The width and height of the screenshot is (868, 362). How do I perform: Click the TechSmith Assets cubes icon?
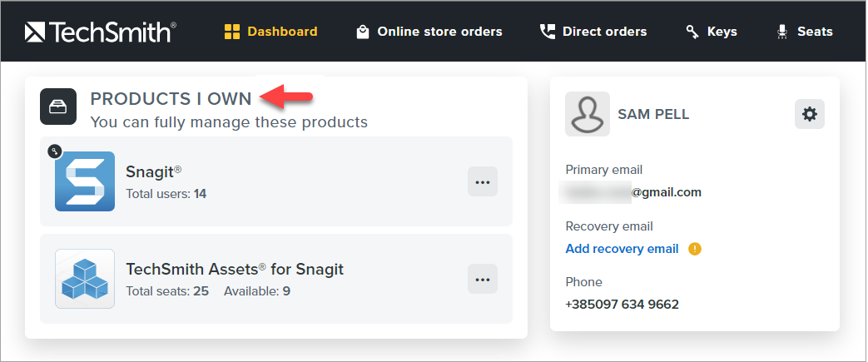(x=85, y=279)
